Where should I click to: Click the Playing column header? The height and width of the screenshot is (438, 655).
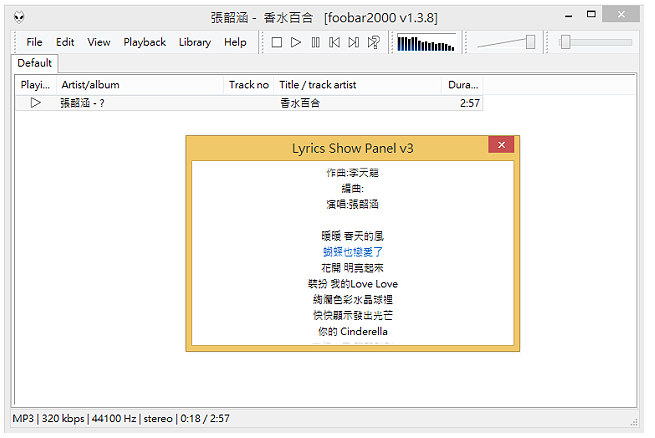(36, 85)
